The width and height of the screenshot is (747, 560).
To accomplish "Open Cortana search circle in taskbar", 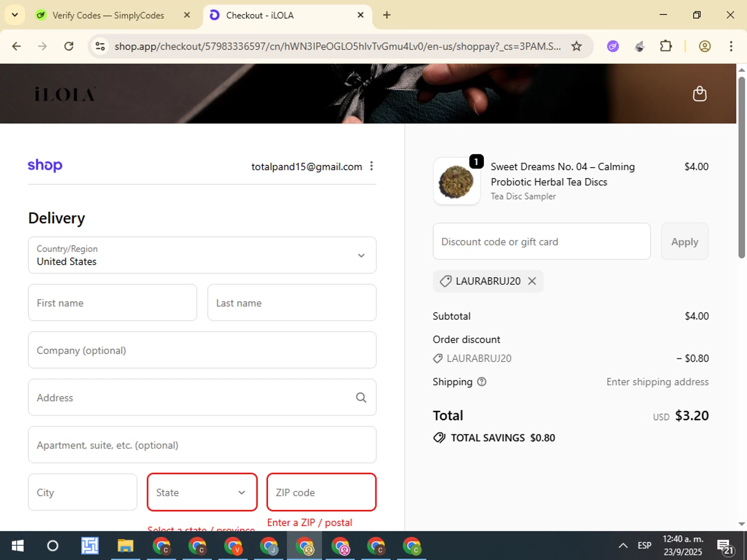I will coord(53,546).
